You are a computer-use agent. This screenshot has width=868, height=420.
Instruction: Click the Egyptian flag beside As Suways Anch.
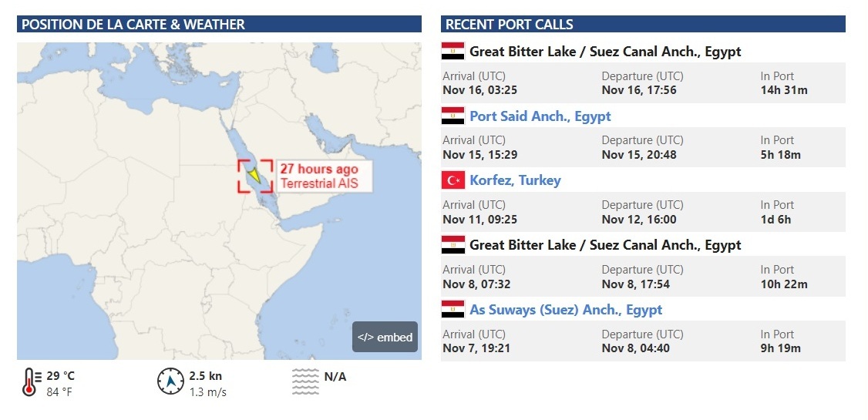(453, 309)
